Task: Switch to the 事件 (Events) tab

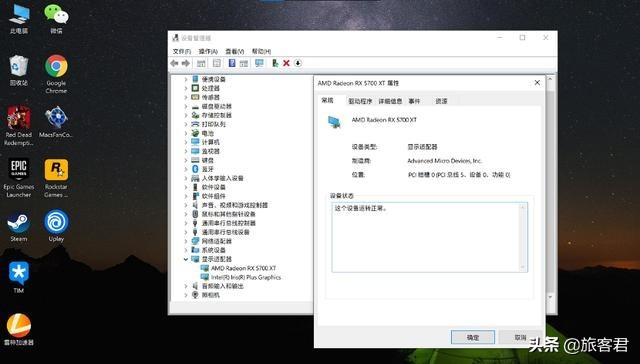Action: point(414,101)
